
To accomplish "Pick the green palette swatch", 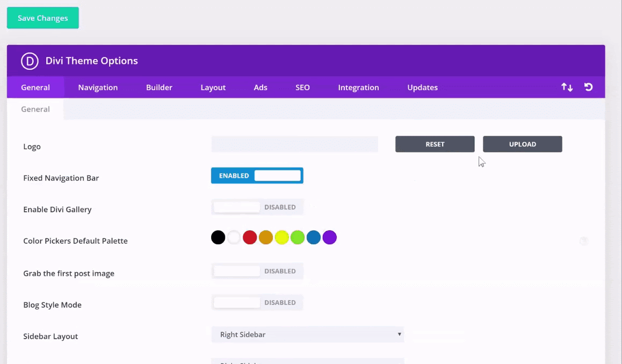I will pos(298,237).
